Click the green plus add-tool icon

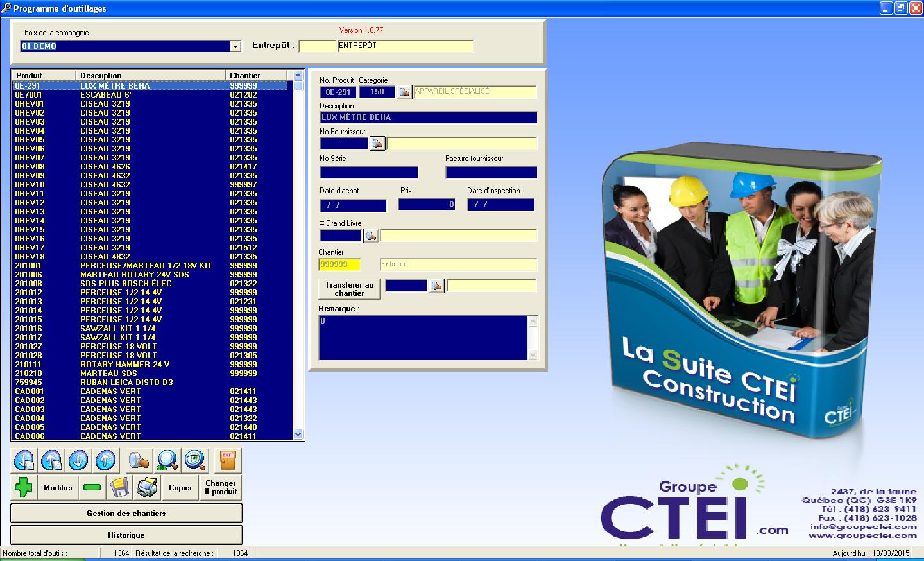coord(24,487)
